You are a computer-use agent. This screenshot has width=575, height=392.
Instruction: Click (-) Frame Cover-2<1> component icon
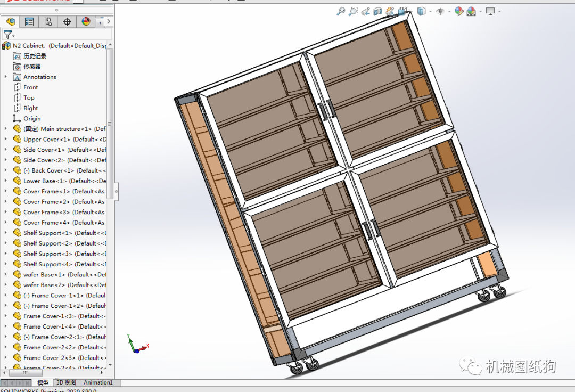click(x=17, y=337)
